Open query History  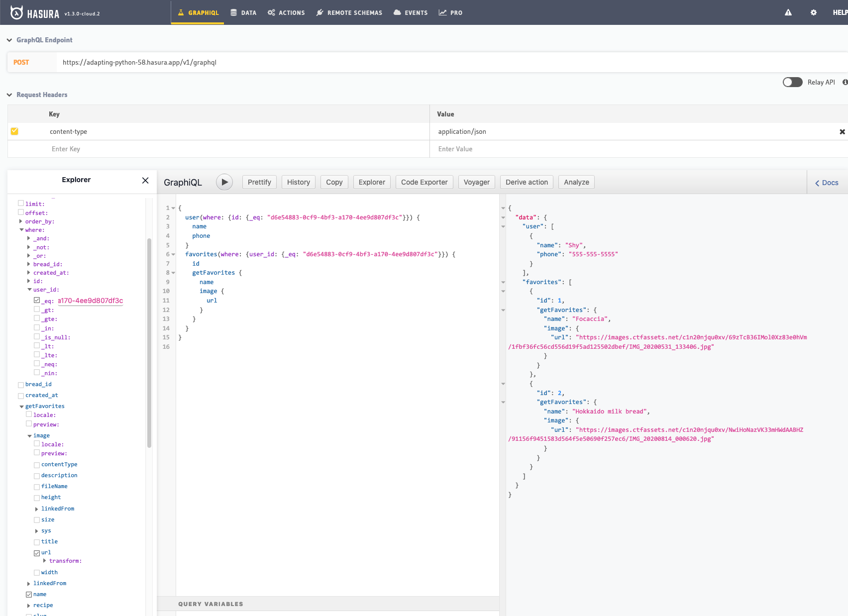299,182
